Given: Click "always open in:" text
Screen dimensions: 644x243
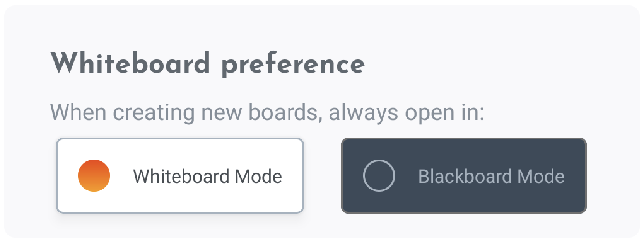Looking at the screenshot, I should [406, 112].
